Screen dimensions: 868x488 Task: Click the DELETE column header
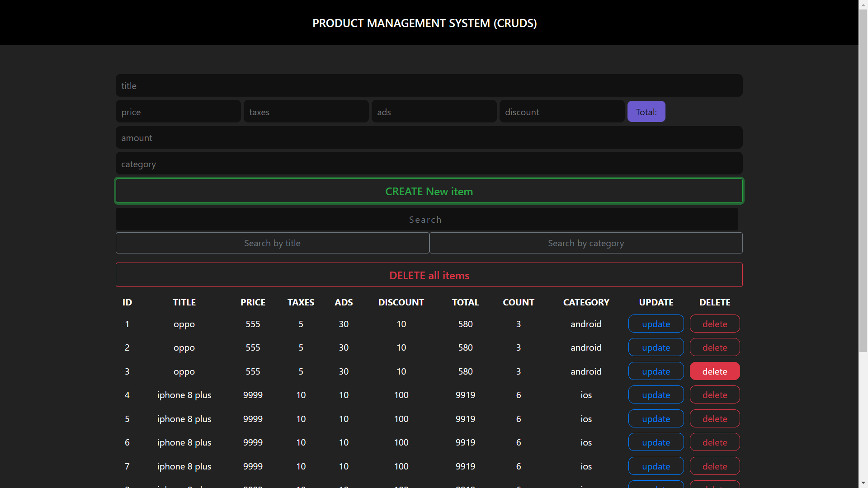pyautogui.click(x=715, y=302)
